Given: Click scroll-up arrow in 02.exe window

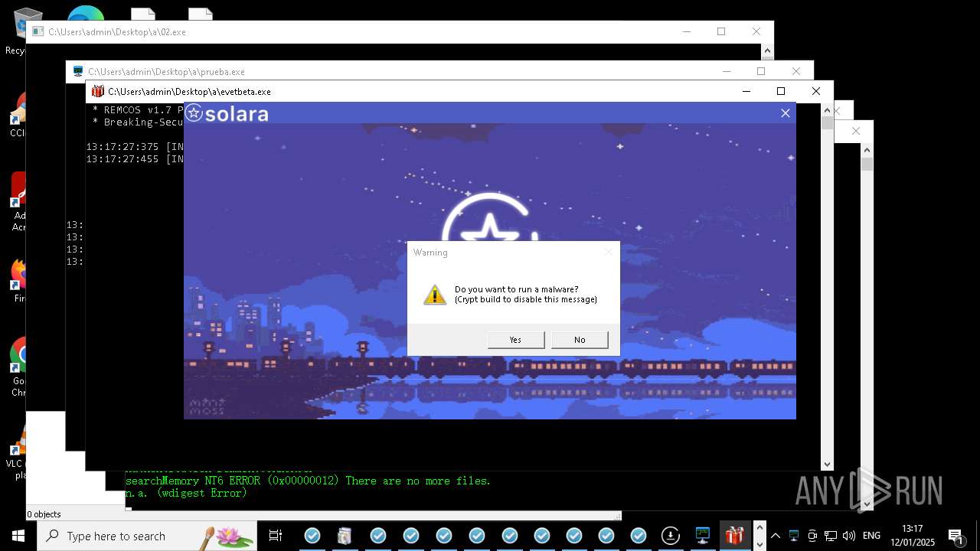Looking at the screenshot, I should coord(768,51).
